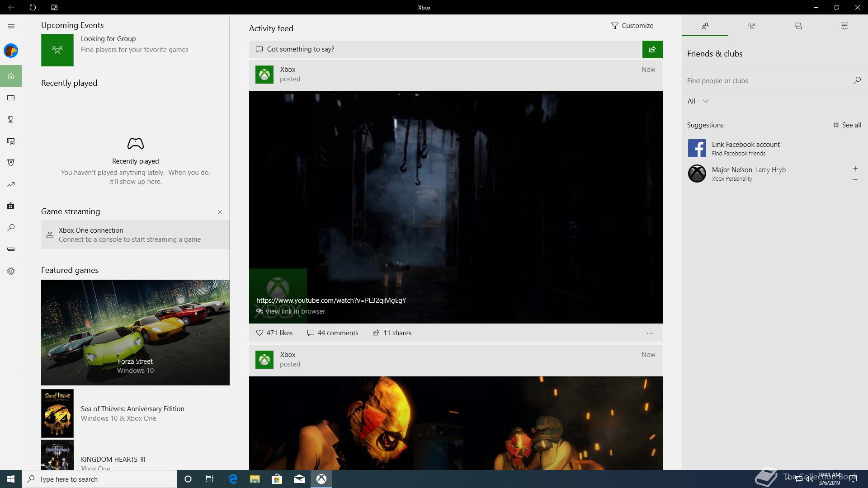Share the first post via 11 shares
The width and height of the screenshot is (868, 488).
click(392, 333)
